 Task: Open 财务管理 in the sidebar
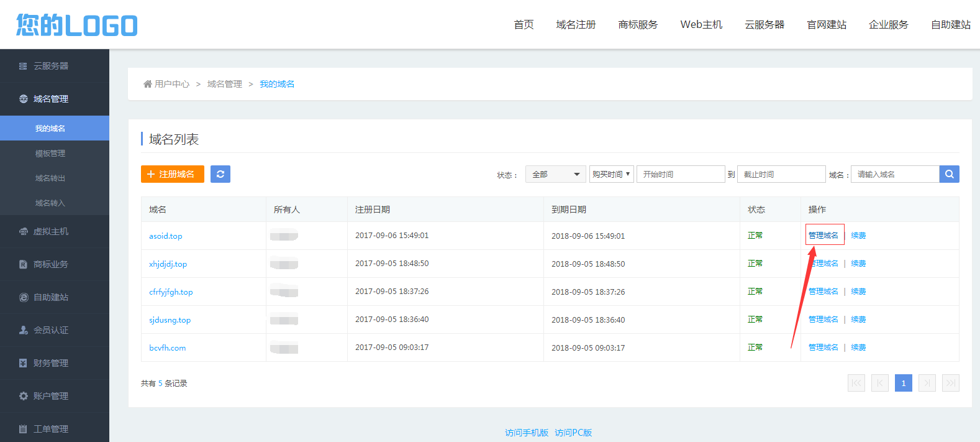(51, 363)
